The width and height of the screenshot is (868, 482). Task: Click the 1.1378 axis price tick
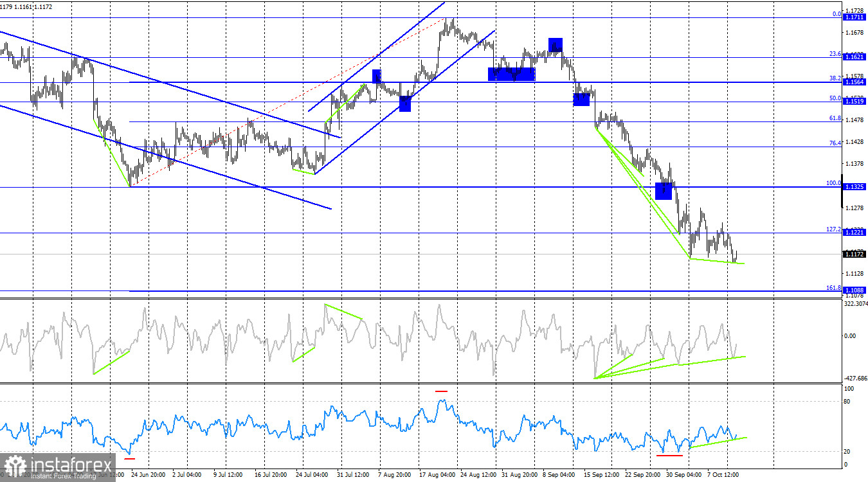855,164
